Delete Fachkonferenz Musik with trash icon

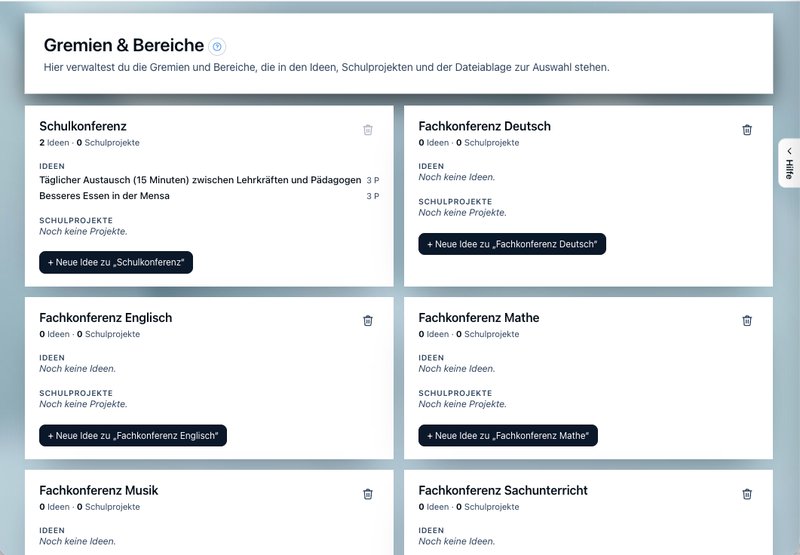(368, 494)
